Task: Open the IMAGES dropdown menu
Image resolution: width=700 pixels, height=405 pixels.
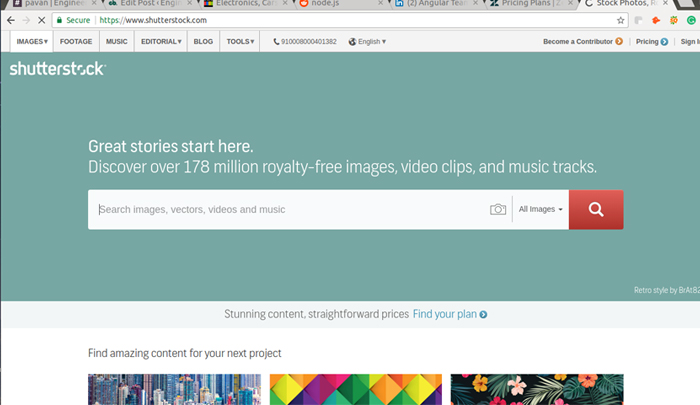Action: (x=32, y=42)
